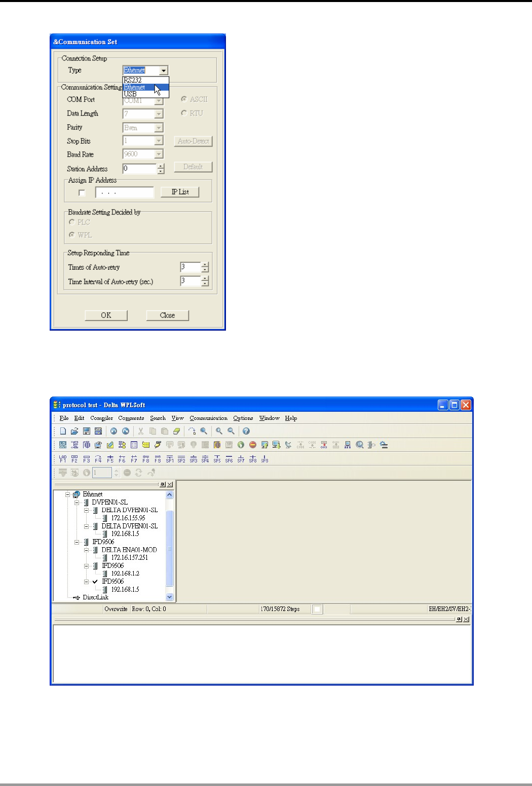The image size is (532, 786).
Task: Decrease Time Interval of Auto-retry spinner
Action: pyautogui.click(x=205, y=283)
